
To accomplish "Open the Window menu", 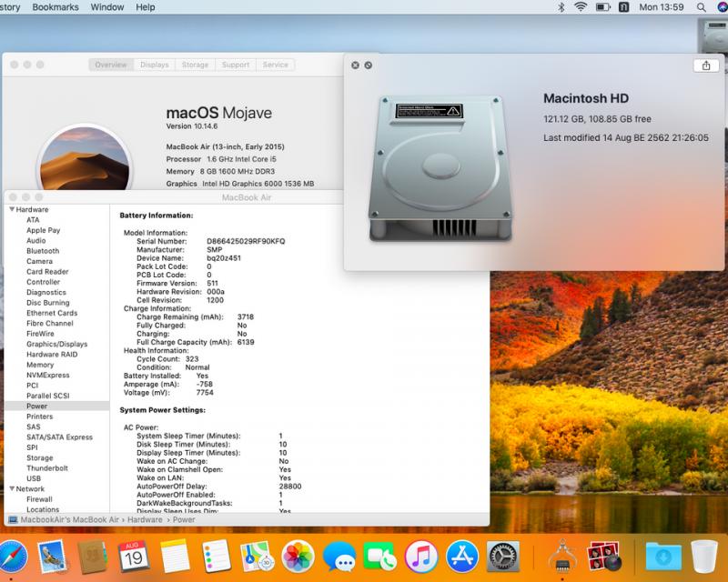I will (107, 7).
